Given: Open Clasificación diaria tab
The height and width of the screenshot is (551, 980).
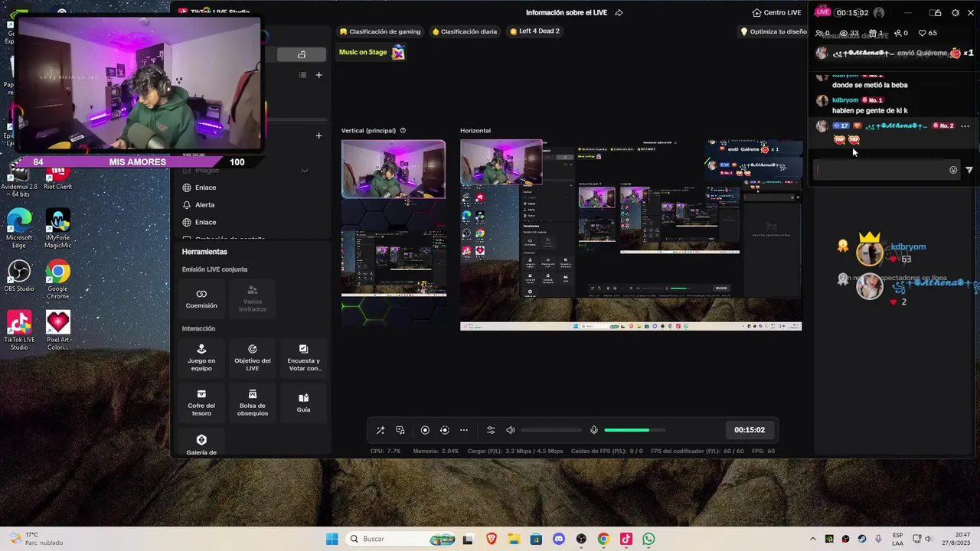Looking at the screenshot, I should (465, 31).
